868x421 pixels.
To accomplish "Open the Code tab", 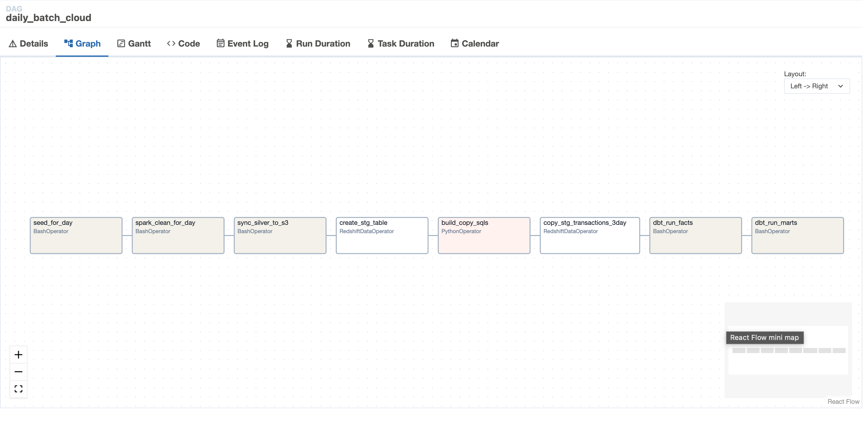I will click(183, 43).
